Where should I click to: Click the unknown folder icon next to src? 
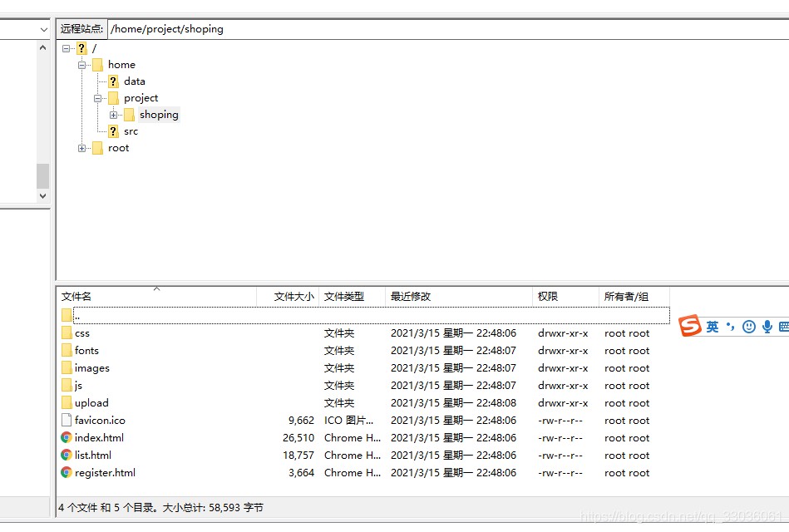(x=113, y=131)
